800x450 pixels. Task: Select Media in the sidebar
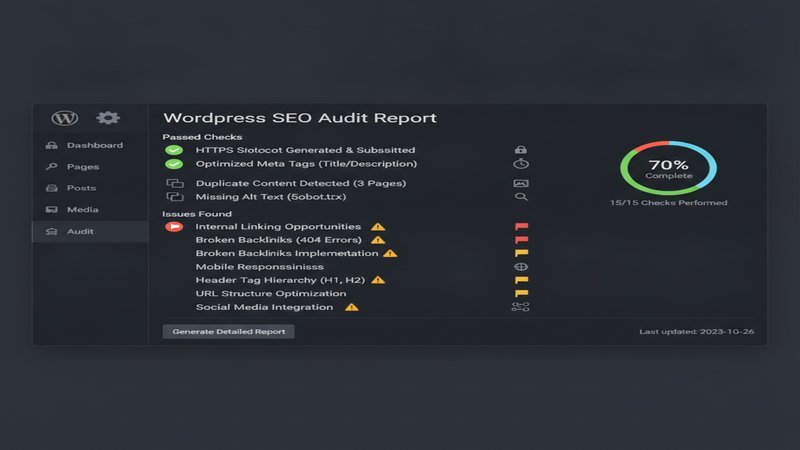[x=90, y=210]
